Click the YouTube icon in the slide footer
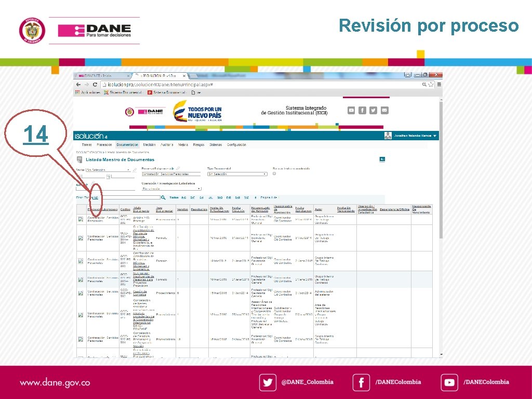Screen dimensions: 532x399 [x=449, y=382]
